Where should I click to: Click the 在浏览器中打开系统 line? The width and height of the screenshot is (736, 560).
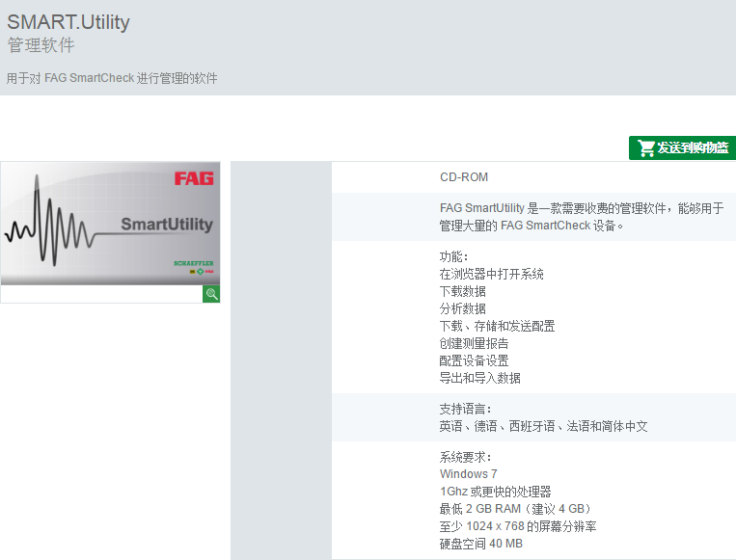click(x=491, y=274)
